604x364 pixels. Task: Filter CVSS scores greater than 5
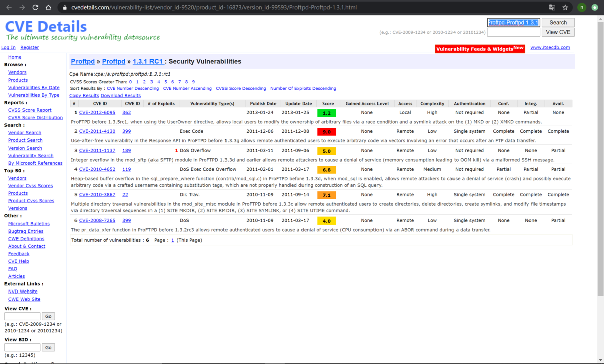(165, 82)
